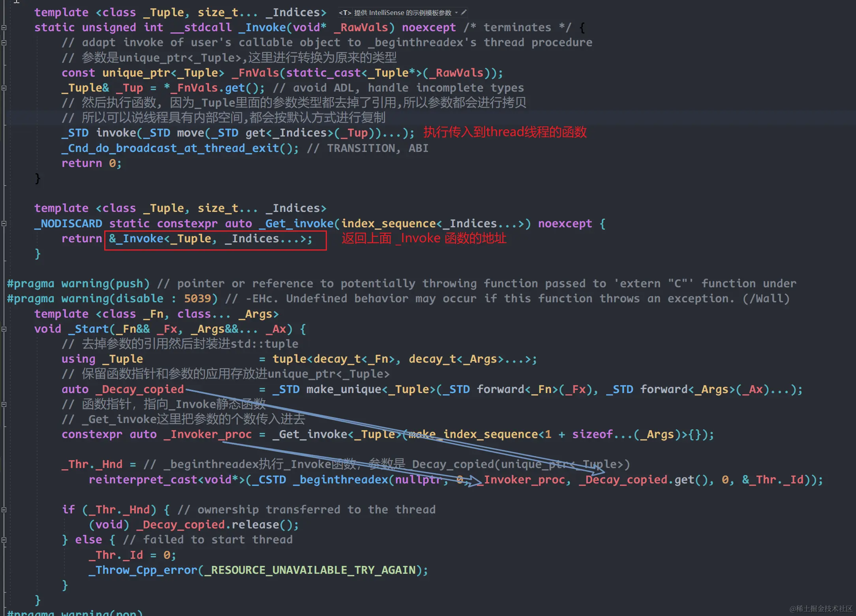Collapse the fold marker at the _Tuple& _Tup line
Image resolution: width=856 pixels, height=616 pixels.
(x=4, y=88)
